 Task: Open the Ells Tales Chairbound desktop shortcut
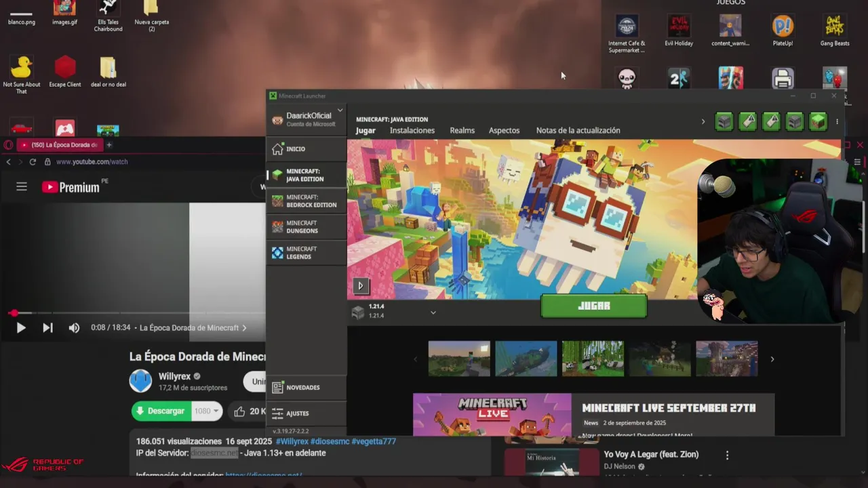pos(108,16)
